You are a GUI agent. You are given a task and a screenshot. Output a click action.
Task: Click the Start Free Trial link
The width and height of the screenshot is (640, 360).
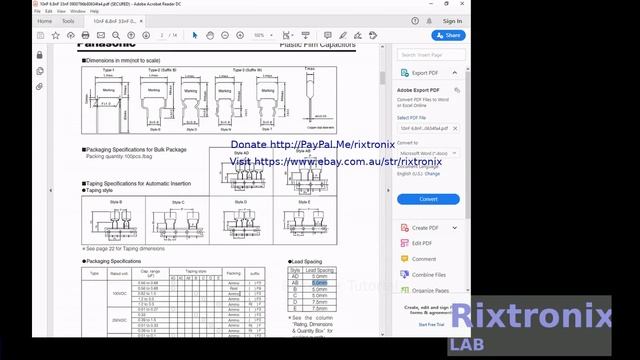[x=431, y=324]
